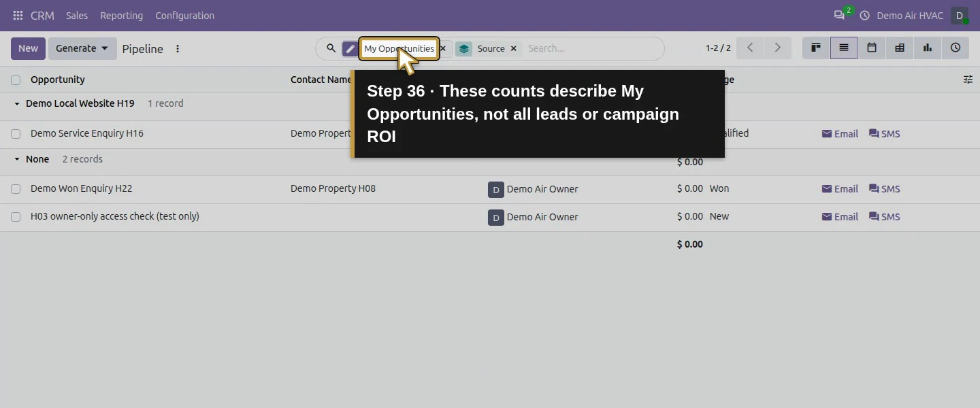
Task: Switch to Kanban view
Action: tap(816, 48)
